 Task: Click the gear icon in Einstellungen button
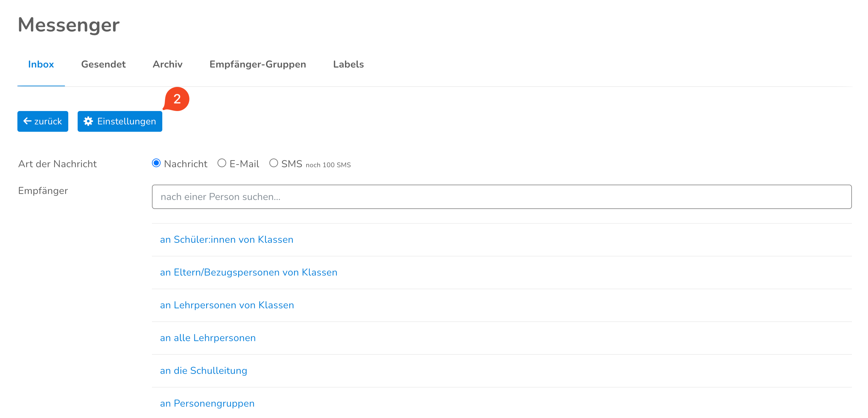(x=88, y=121)
